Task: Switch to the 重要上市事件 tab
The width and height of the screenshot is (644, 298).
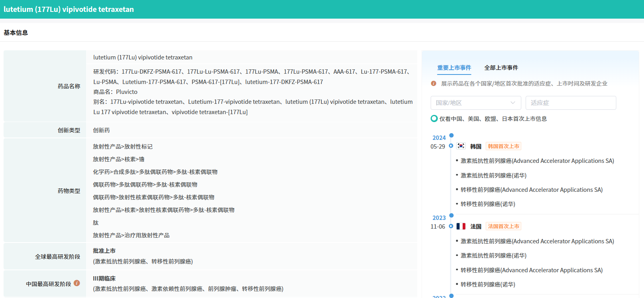Action: [454, 68]
